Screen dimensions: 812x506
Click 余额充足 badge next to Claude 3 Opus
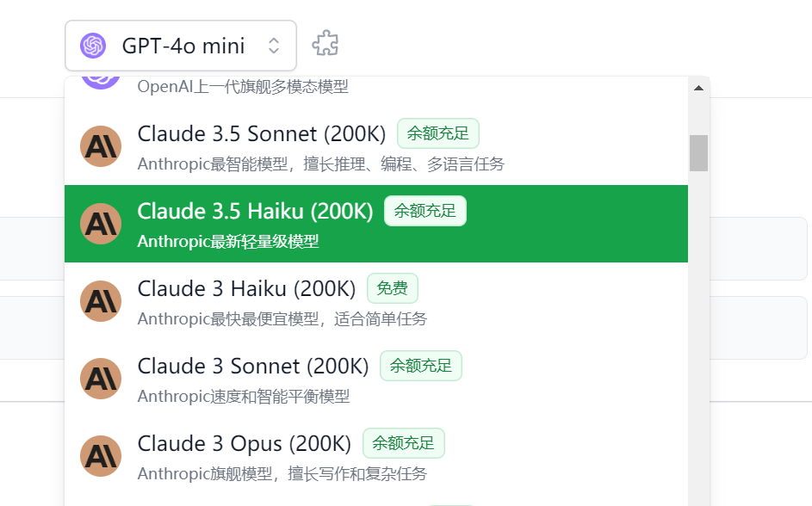pyautogui.click(x=403, y=443)
